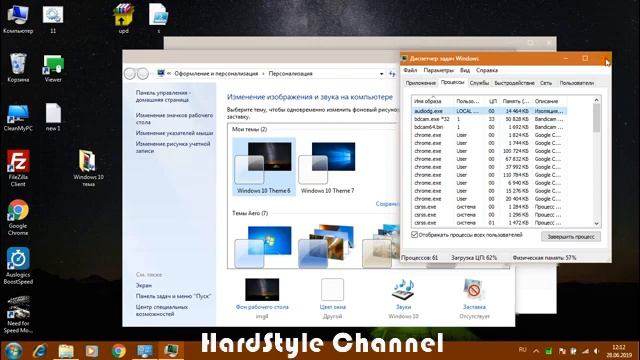Click the RU language indicator
The height and width of the screenshot is (360, 640).
[522, 350]
